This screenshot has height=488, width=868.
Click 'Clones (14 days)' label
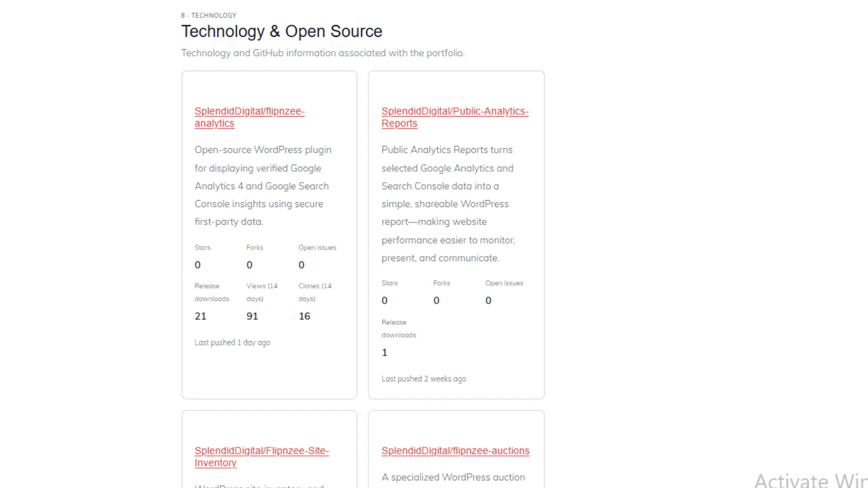click(315, 292)
